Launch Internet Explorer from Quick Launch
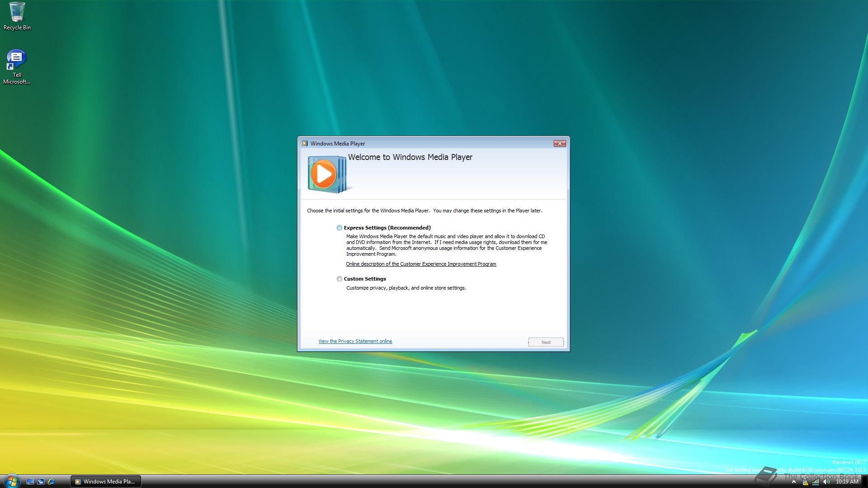This screenshot has width=868, height=488. point(51,482)
